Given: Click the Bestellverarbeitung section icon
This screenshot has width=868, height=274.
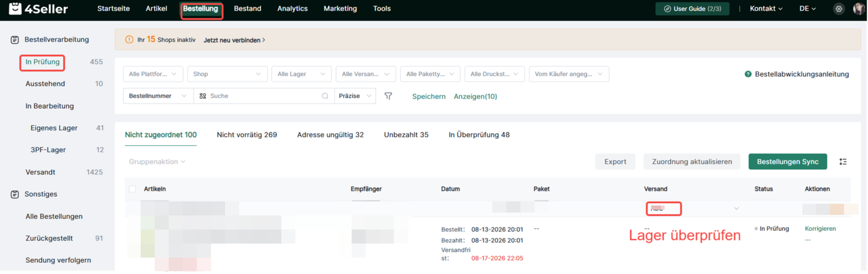Looking at the screenshot, I should pos(15,40).
